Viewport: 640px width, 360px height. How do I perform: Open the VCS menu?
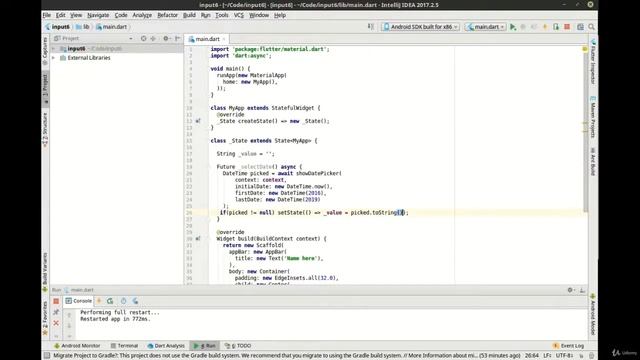[239, 15]
